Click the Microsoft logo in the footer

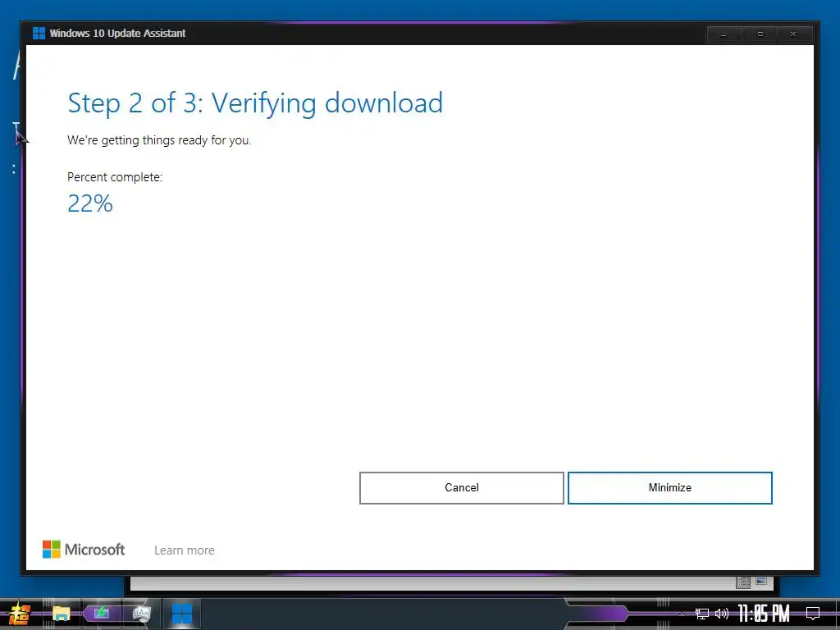[84, 549]
